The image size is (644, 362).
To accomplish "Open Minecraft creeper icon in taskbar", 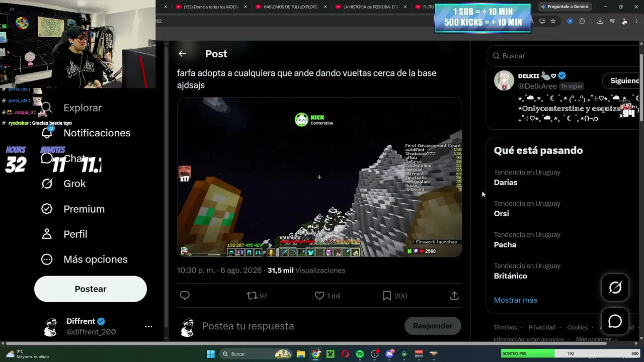I will (330, 354).
